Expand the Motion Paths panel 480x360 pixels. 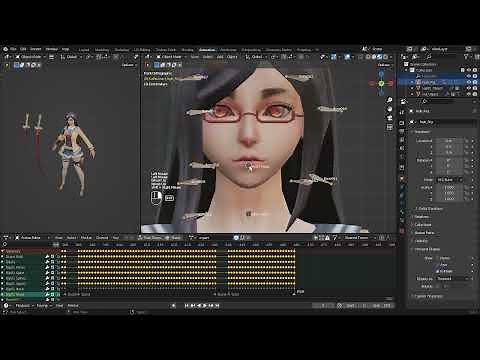tap(424, 233)
